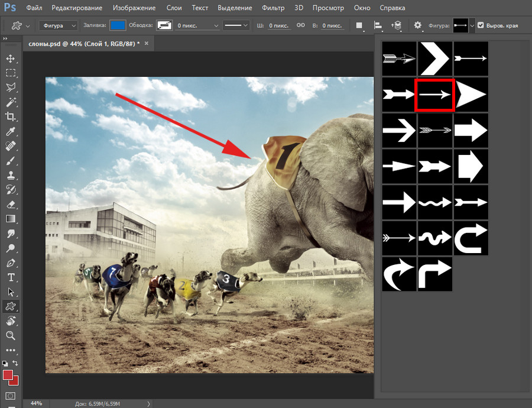Toggle the 'Выров. края' checkbox

[481, 25]
